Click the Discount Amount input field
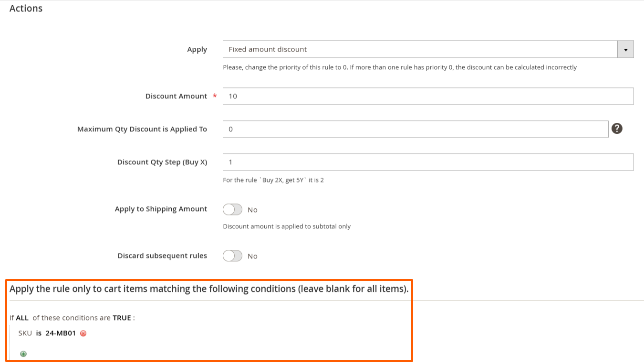 point(428,96)
